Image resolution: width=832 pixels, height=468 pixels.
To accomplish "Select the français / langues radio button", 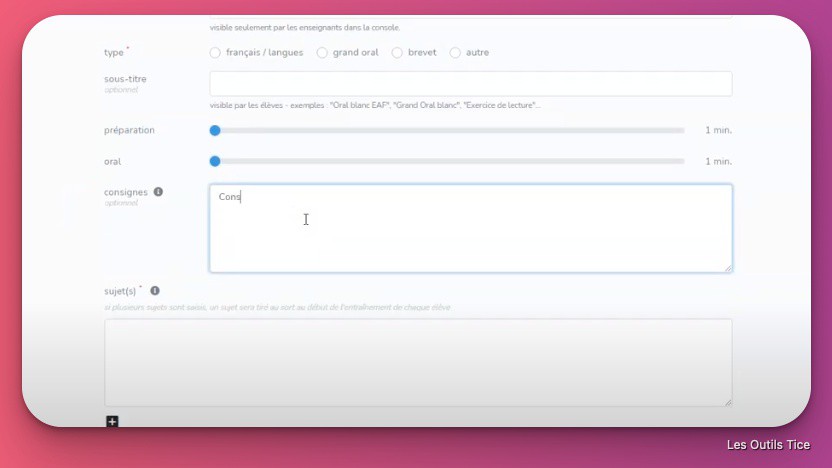I will point(215,53).
